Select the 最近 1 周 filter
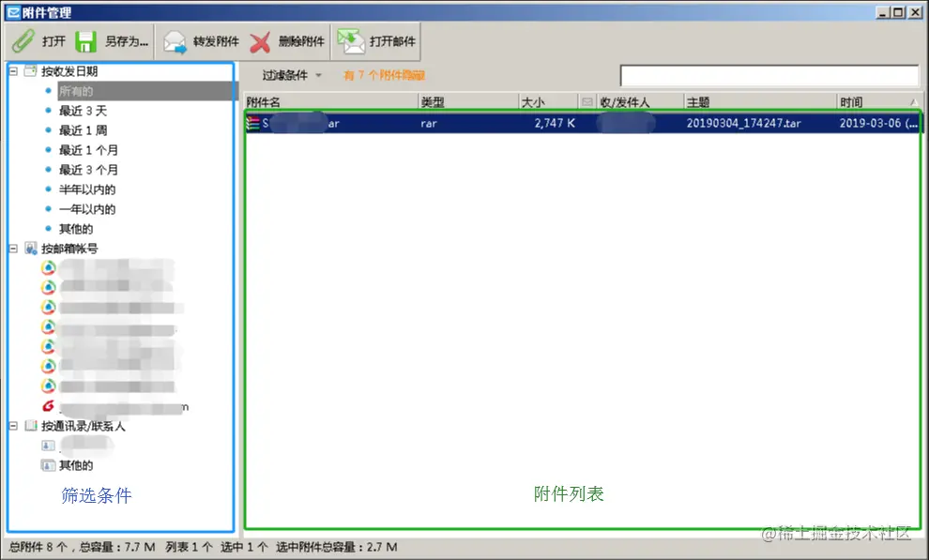This screenshot has height=560, width=929. 83,130
